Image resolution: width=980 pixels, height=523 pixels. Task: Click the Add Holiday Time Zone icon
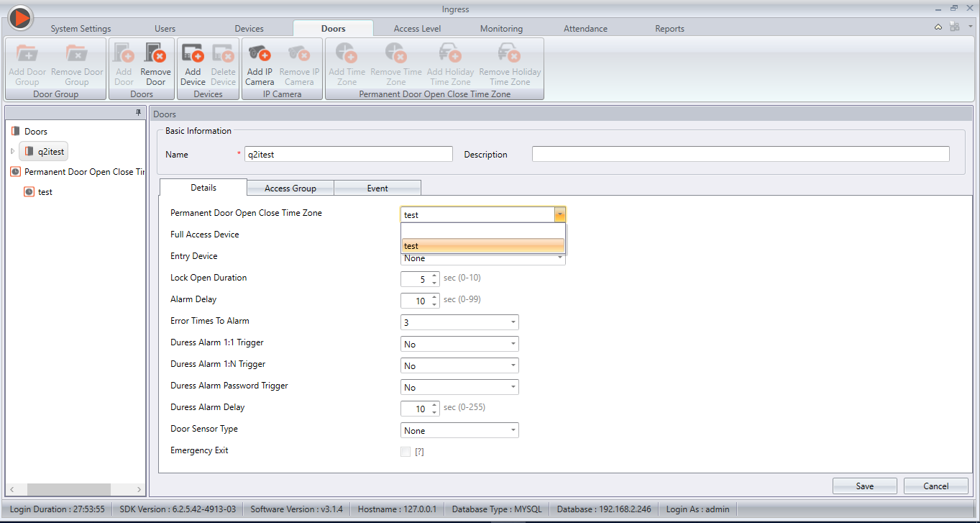450,53
